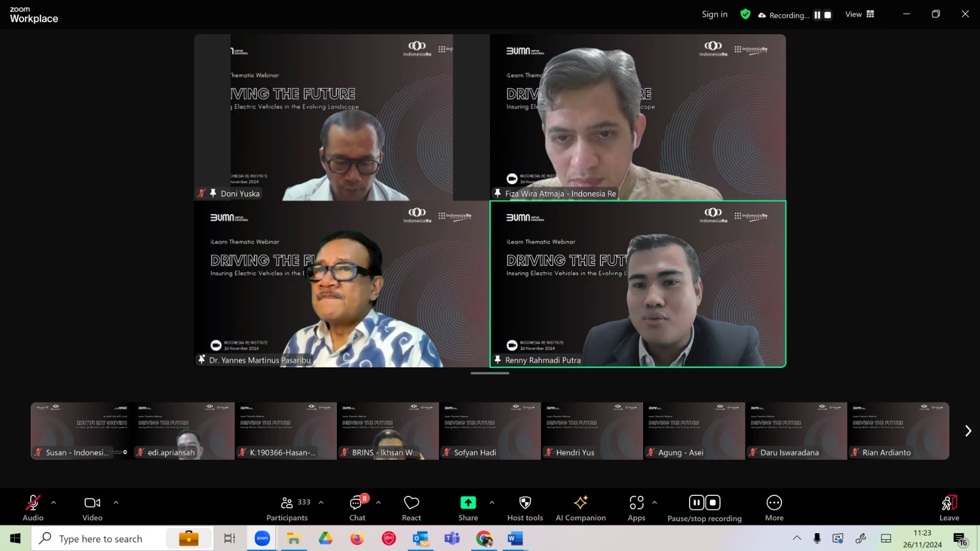
Task: Open View layout menu
Action: click(860, 14)
